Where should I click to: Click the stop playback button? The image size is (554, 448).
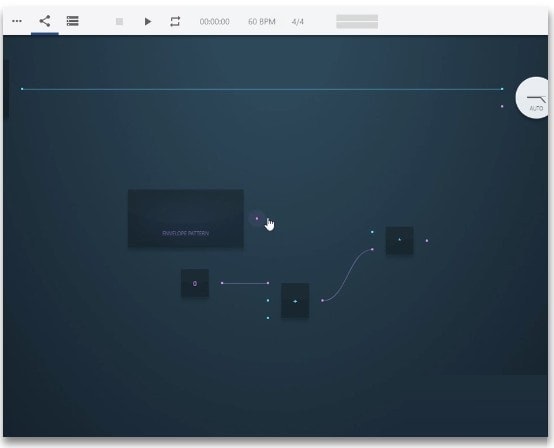[x=119, y=22]
